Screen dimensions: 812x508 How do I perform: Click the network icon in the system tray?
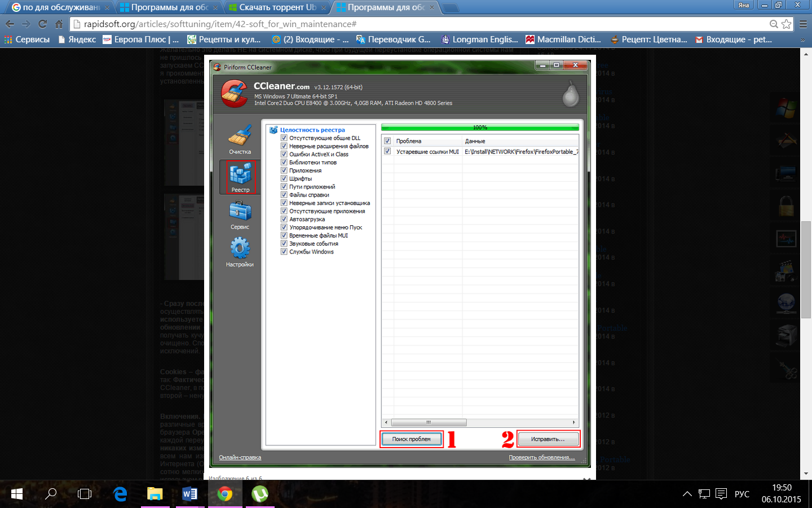(704, 494)
